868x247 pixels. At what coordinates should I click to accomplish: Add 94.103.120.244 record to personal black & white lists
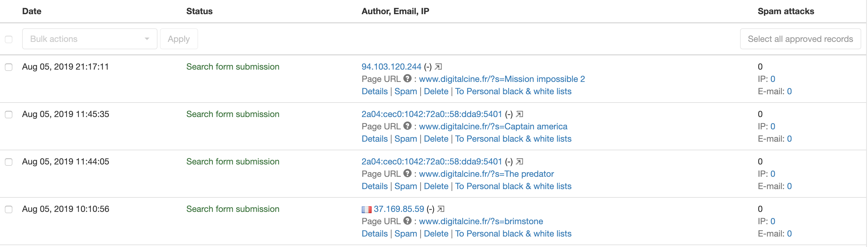[513, 91]
